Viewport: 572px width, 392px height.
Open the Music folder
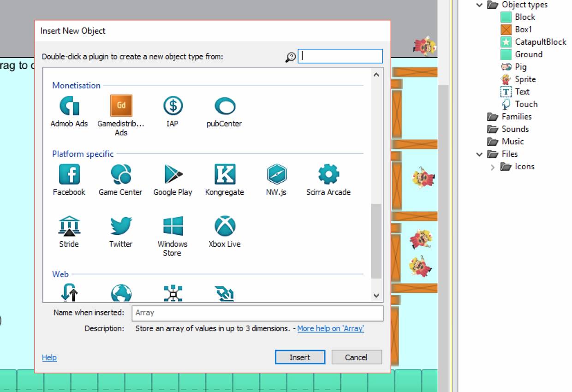click(493, 142)
